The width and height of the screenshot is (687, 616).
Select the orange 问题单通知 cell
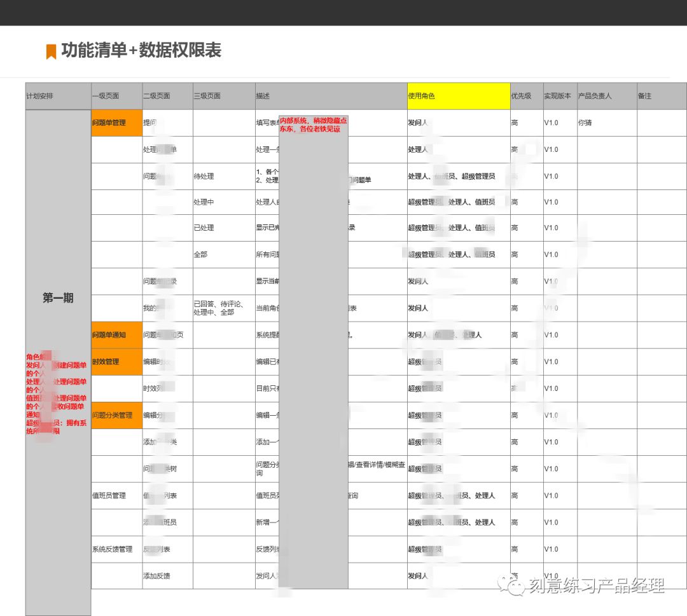[x=115, y=334]
